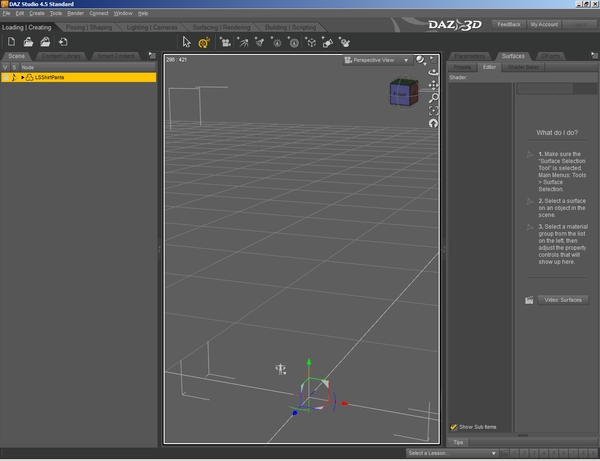The height and width of the screenshot is (461, 600).
Task: Open the Perspective View dropdown
Action: (x=377, y=60)
